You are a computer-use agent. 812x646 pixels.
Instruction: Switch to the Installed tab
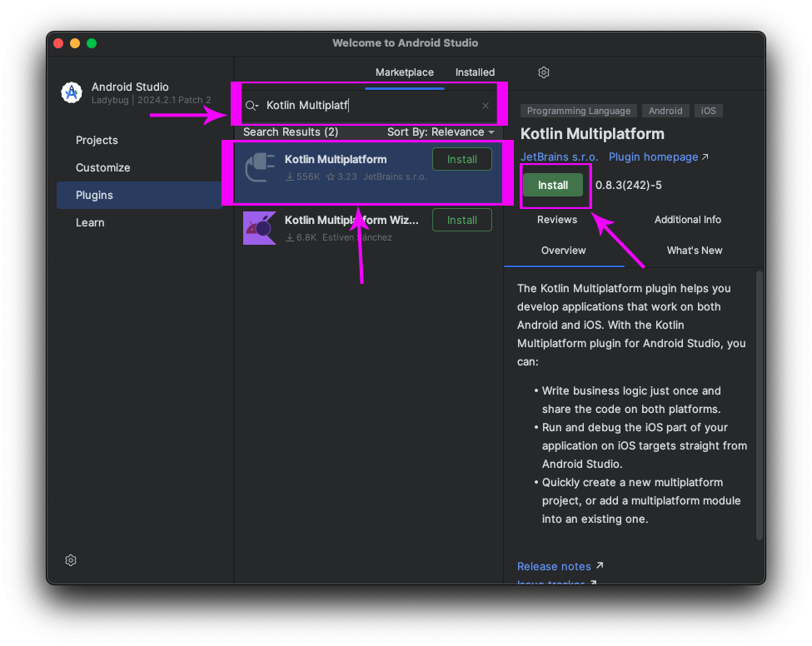pyautogui.click(x=475, y=72)
